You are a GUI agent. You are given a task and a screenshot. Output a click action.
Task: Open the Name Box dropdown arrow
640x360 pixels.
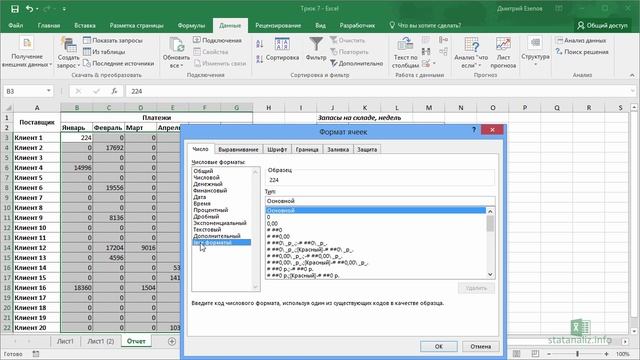pos(49,91)
